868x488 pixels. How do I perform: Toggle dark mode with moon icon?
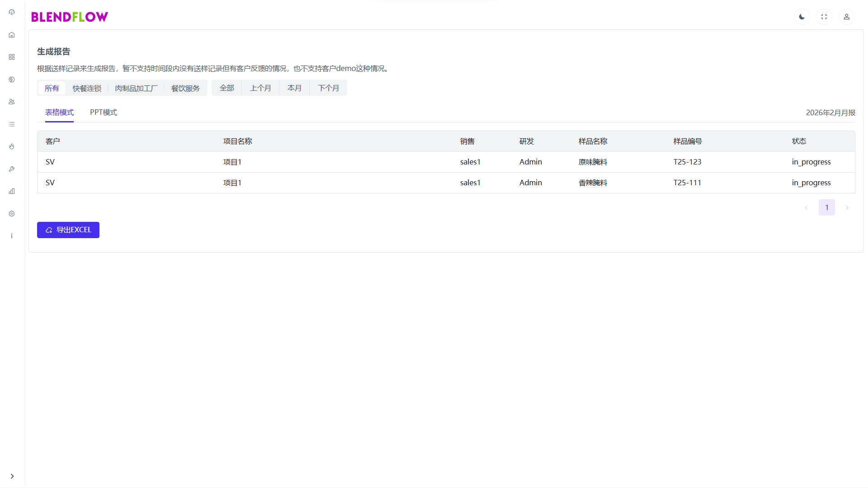tap(802, 17)
